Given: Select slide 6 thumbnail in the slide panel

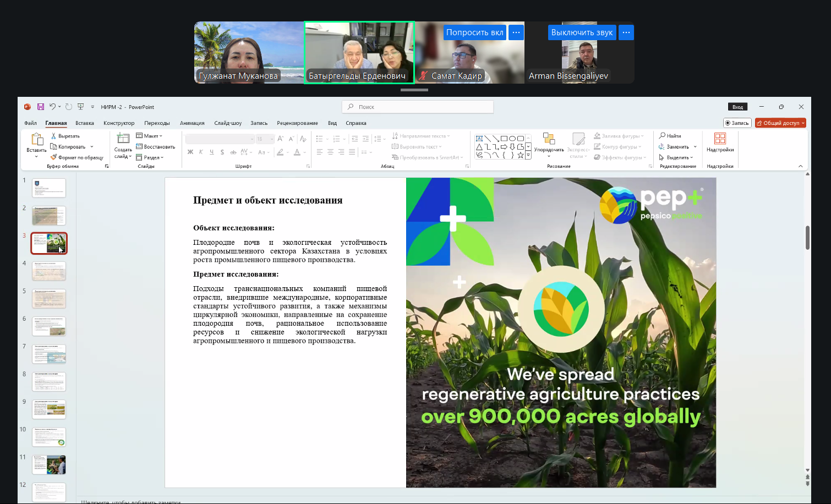Looking at the screenshot, I should (49, 326).
